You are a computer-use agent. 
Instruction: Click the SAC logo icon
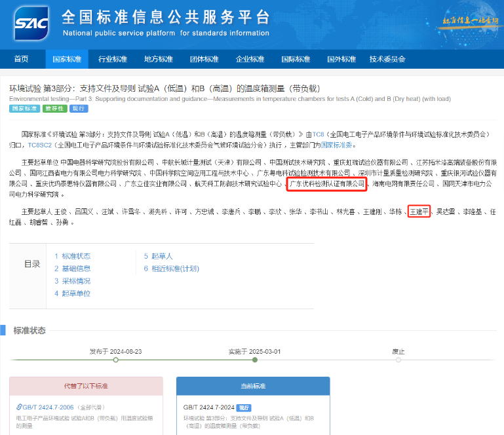tap(31, 23)
